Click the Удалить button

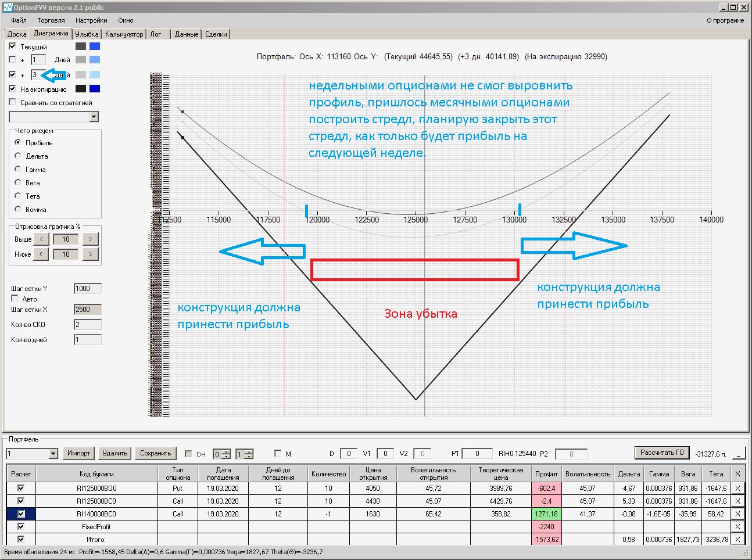[x=114, y=453]
